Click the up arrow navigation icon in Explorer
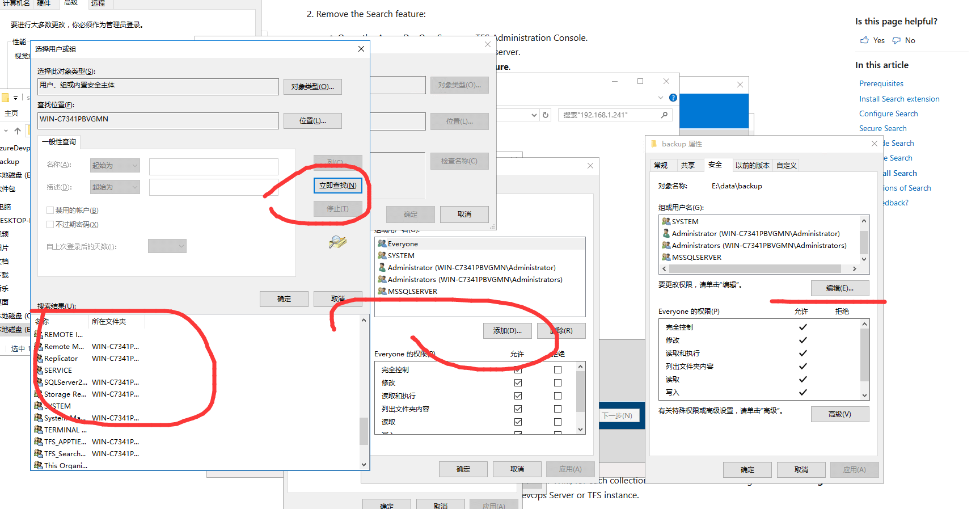The image size is (980, 509). (x=18, y=131)
